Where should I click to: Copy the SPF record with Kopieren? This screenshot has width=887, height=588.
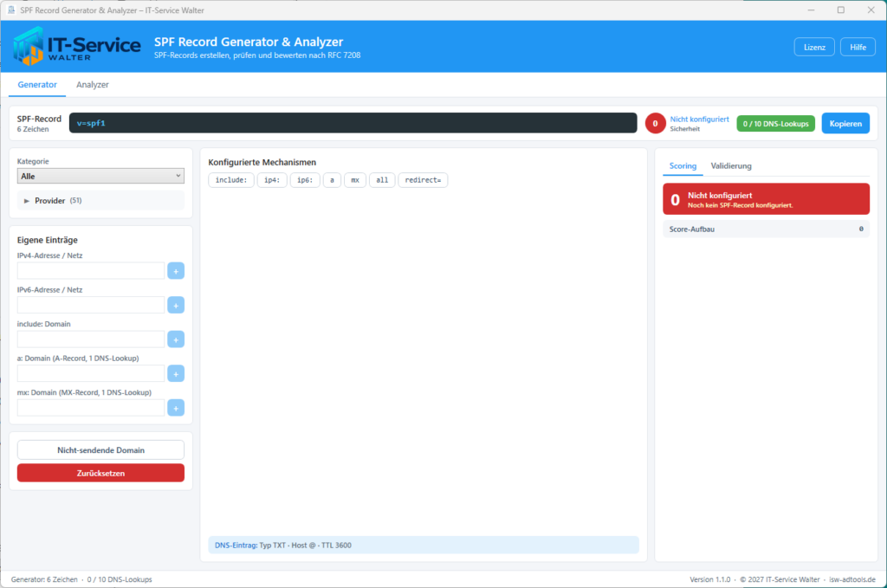pyautogui.click(x=845, y=123)
